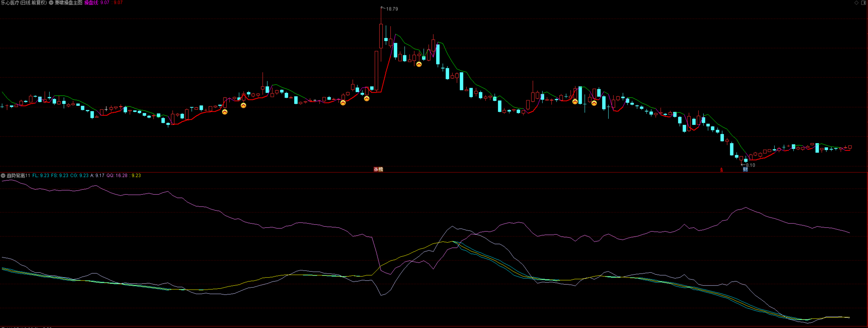The width and height of the screenshot is (868, 328).
Task: Click the rightmost yellow buy-signal arrow
Action: 594,103
